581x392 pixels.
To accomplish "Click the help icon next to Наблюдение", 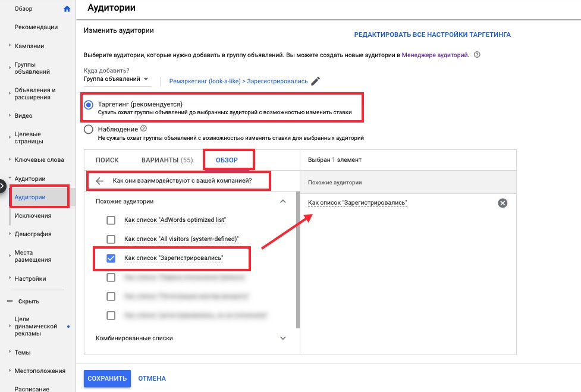I will 143,128.
